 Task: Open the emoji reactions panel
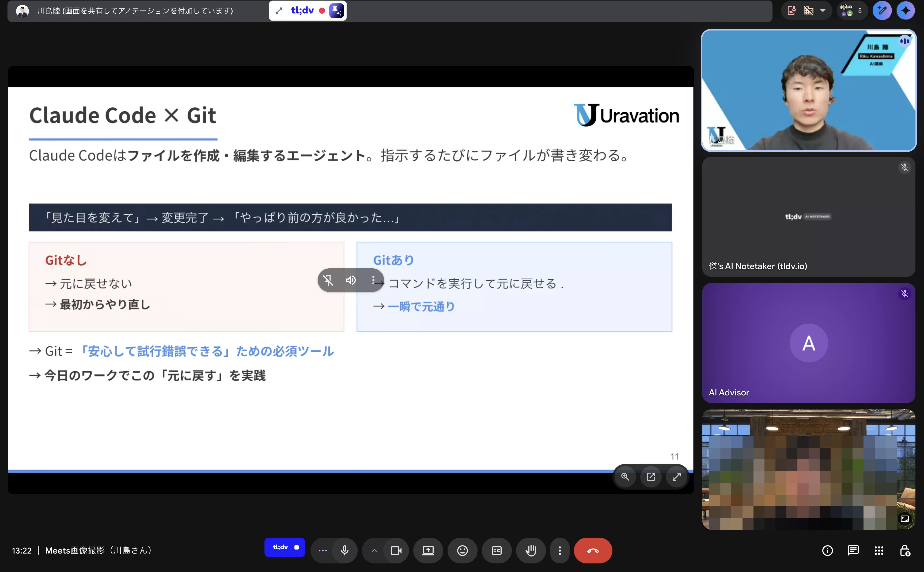462,550
